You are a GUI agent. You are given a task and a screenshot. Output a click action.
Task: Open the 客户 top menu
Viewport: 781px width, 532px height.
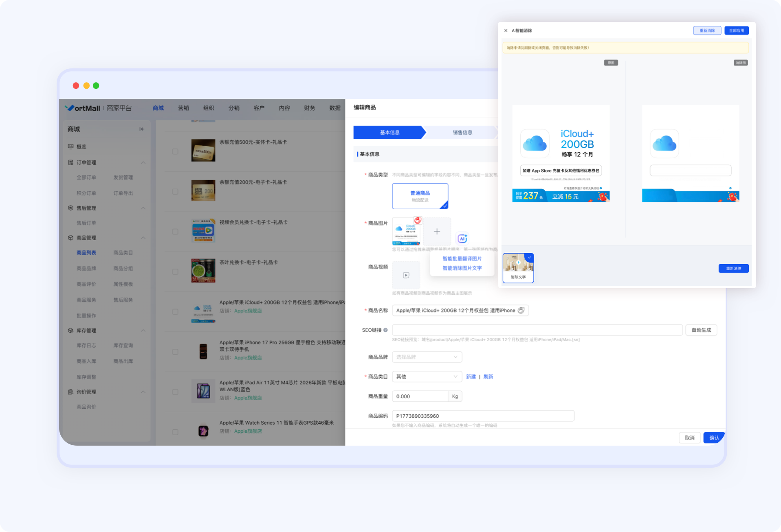click(259, 108)
